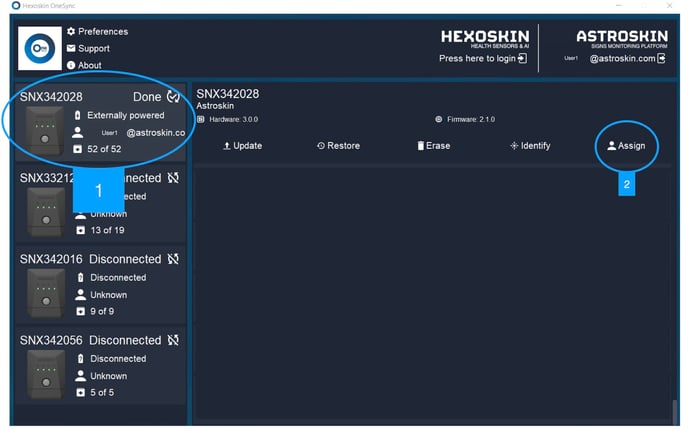Click the OneSync logo thumbnail
The height and width of the screenshot is (429, 688).
(x=40, y=48)
